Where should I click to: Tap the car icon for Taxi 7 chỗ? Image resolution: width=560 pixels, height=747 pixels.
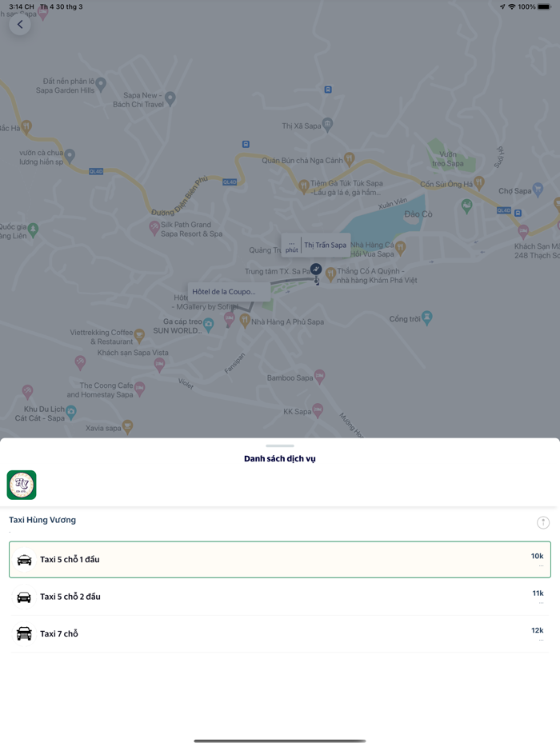click(x=23, y=633)
